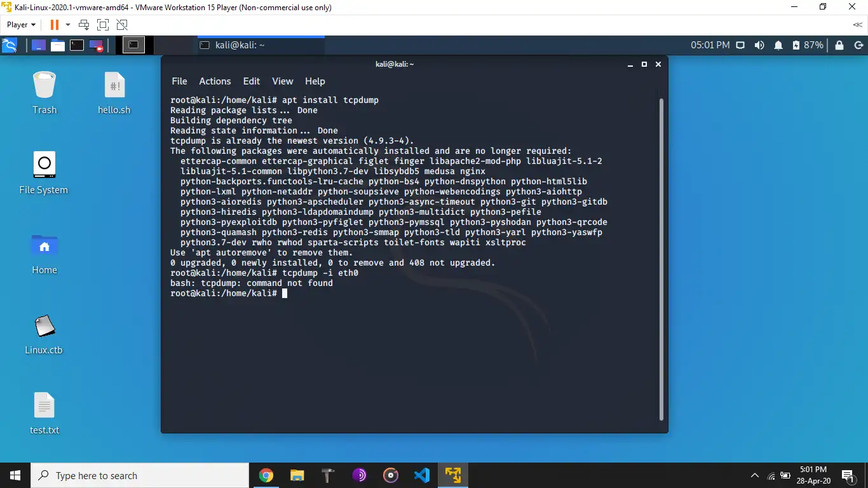Open the purple Tor Browser taskbar icon
The image size is (868, 488).
click(x=360, y=475)
